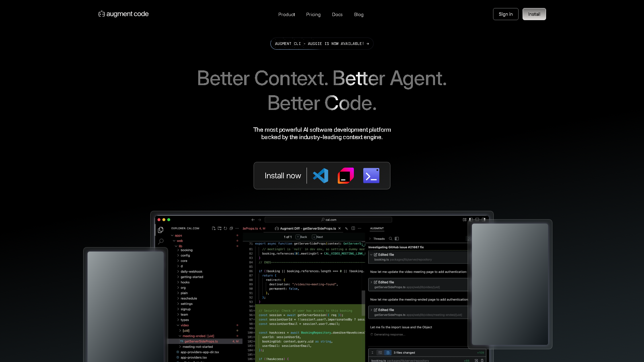Search threads with the magnifier icon
The height and width of the screenshot is (362, 644).
(x=390, y=239)
